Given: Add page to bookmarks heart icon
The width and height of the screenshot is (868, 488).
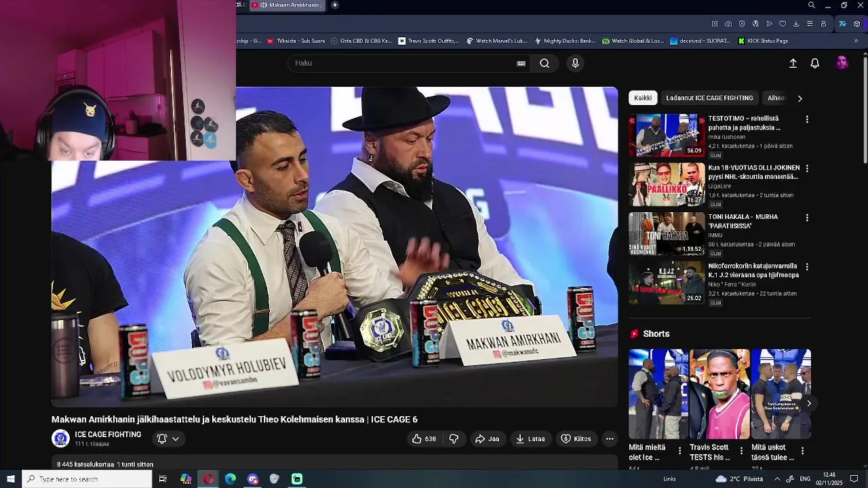Looking at the screenshot, I should point(783,24).
